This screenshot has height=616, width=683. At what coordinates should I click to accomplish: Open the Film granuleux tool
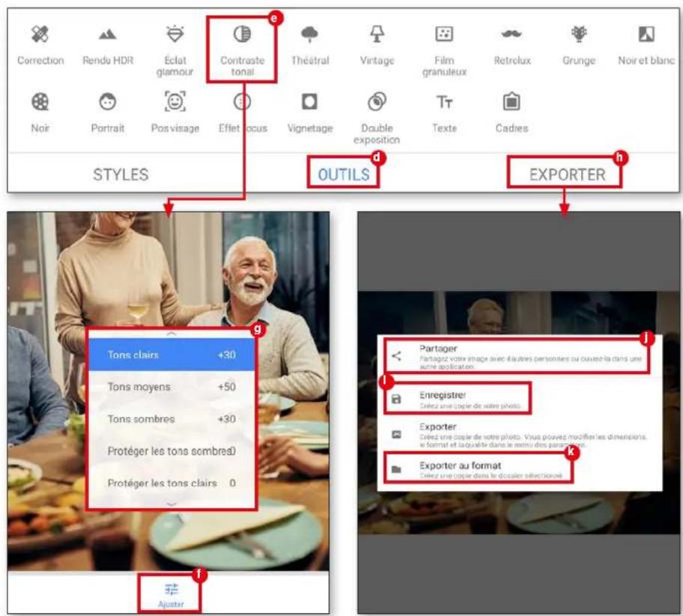tap(444, 50)
